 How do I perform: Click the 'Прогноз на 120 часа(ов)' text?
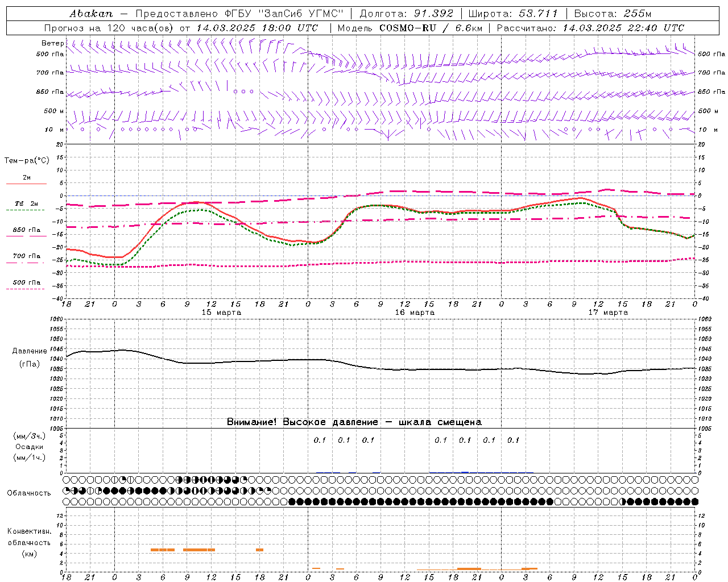(109, 28)
